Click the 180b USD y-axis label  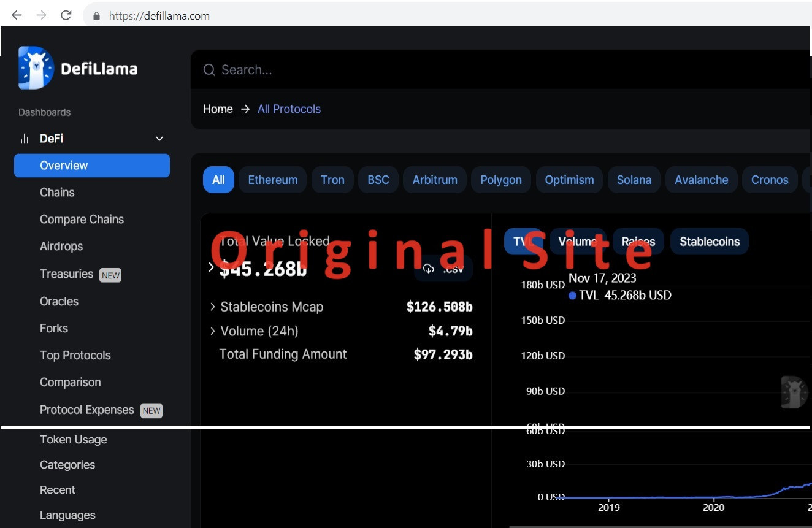point(543,285)
